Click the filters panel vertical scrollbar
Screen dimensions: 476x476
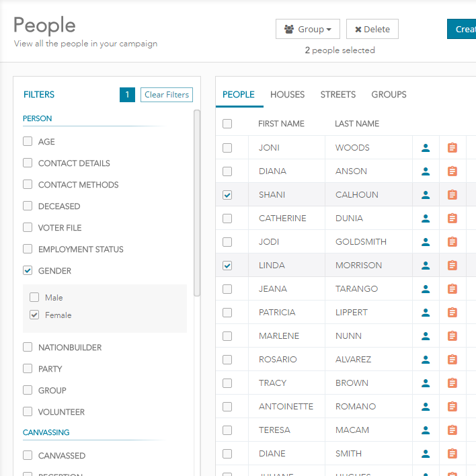click(197, 202)
